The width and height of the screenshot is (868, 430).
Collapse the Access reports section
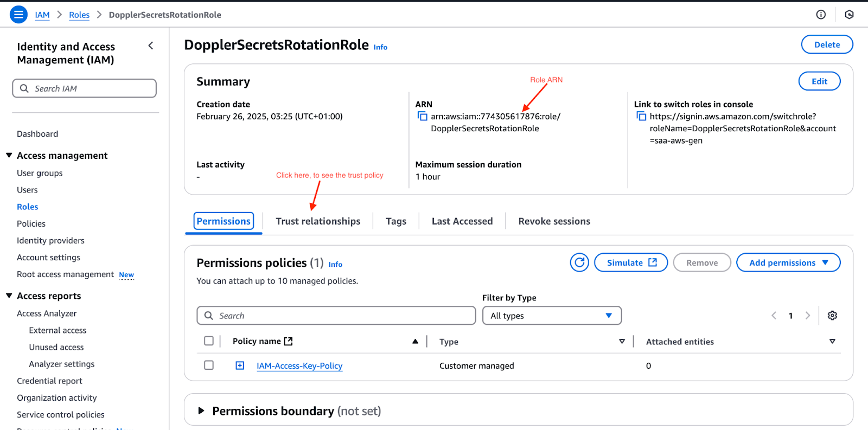tap(9, 296)
